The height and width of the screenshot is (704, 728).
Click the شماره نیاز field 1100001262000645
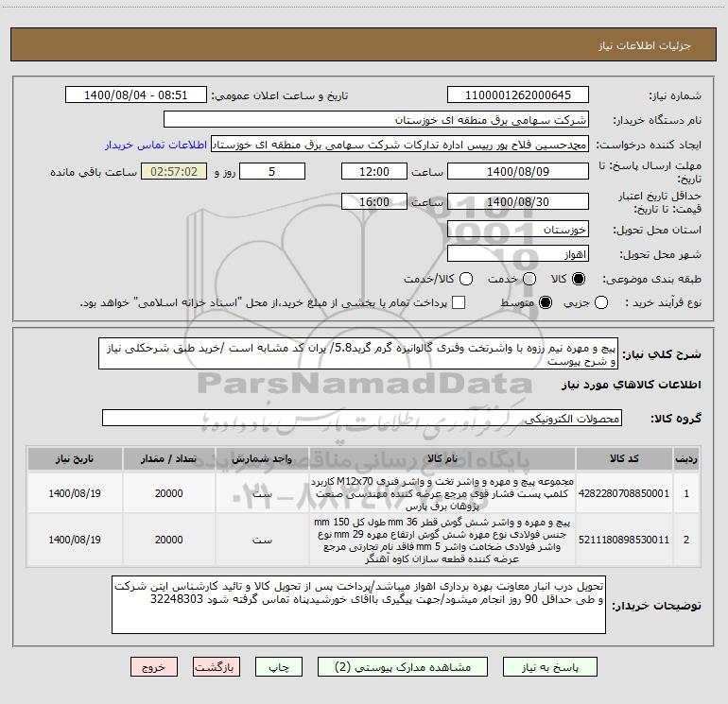tap(518, 94)
